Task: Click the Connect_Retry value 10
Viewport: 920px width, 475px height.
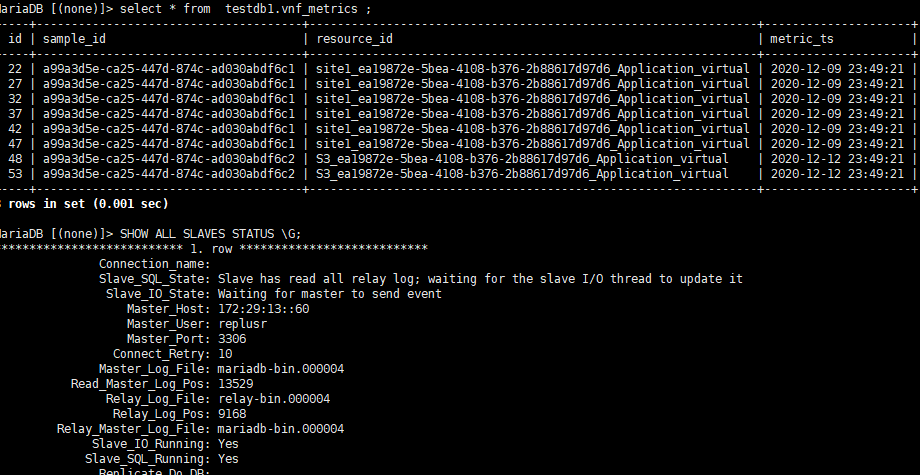Action: click(x=224, y=353)
